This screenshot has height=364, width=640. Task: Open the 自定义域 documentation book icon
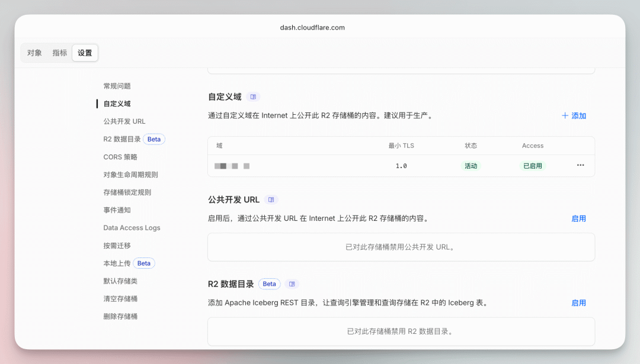point(253,97)
